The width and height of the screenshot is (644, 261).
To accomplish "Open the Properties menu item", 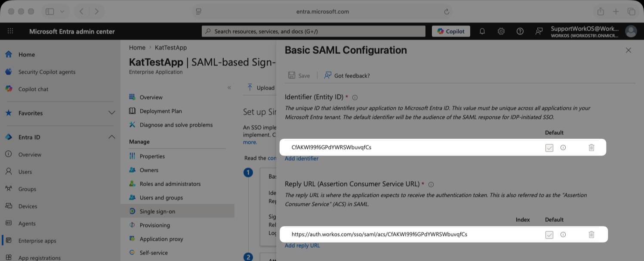I will pos(152,156).
